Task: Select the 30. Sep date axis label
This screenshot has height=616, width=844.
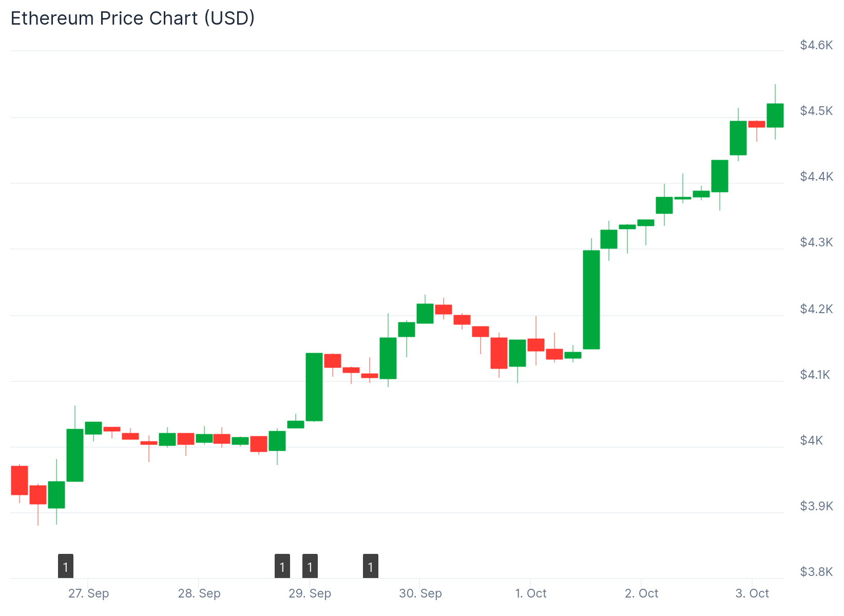Action: click(420, 593)
